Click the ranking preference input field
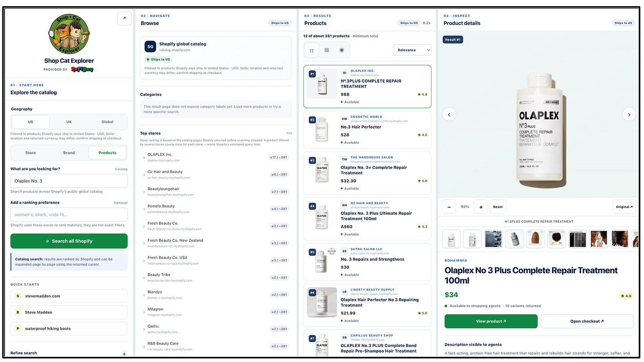The width and height of the screenshot is (644, 362). click(69, 215)
